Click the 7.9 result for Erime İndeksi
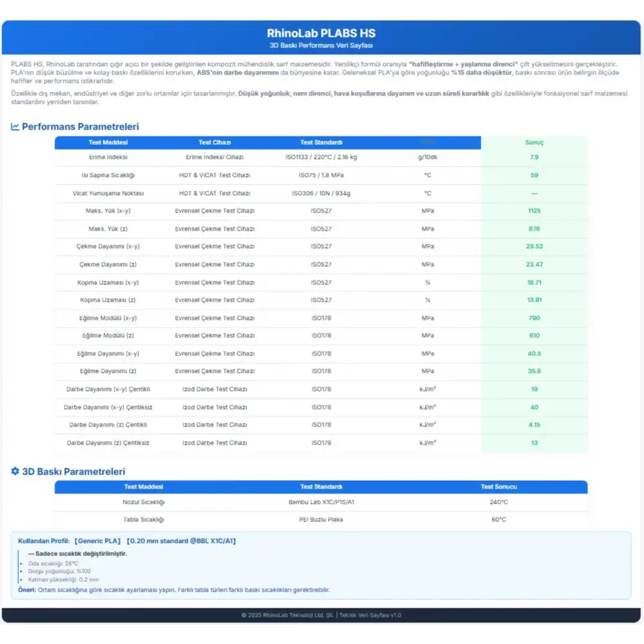 pyautogui.click(x=534, y=157)
